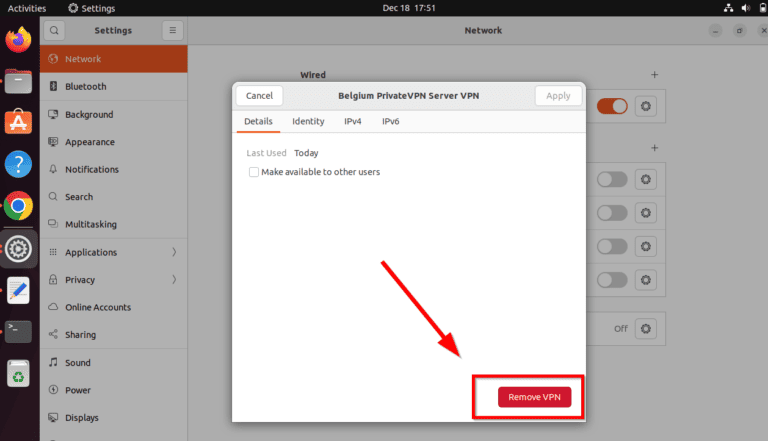This screenshot has width=768, height=441.
Task: Switch to the Details tab
Action: tap(258, 122)
